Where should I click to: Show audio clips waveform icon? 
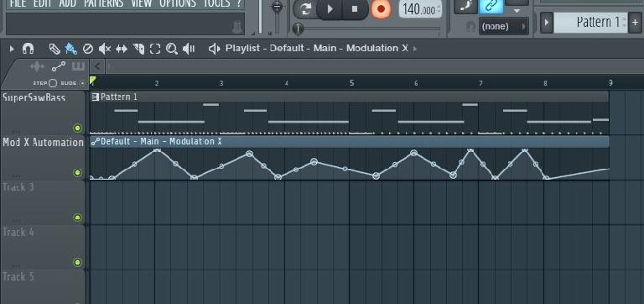coord(38,66)
